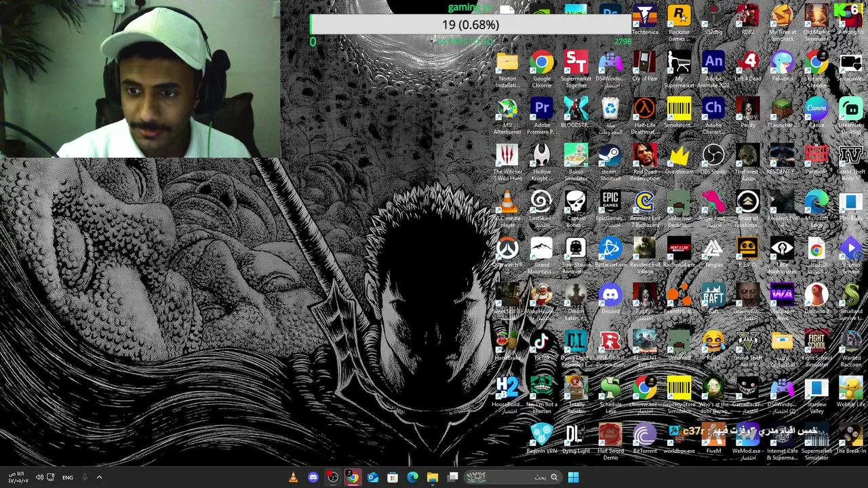The height and width of the screenshot is (488, 868).
Task: Launch Left 4 Dead shortcut
Action: (747, 66)
